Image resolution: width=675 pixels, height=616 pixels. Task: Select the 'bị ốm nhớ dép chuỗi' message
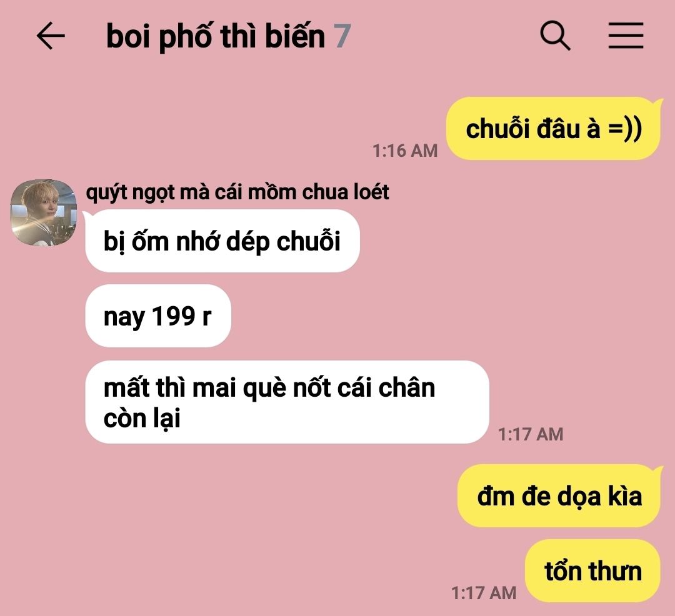tap(222, 241)
